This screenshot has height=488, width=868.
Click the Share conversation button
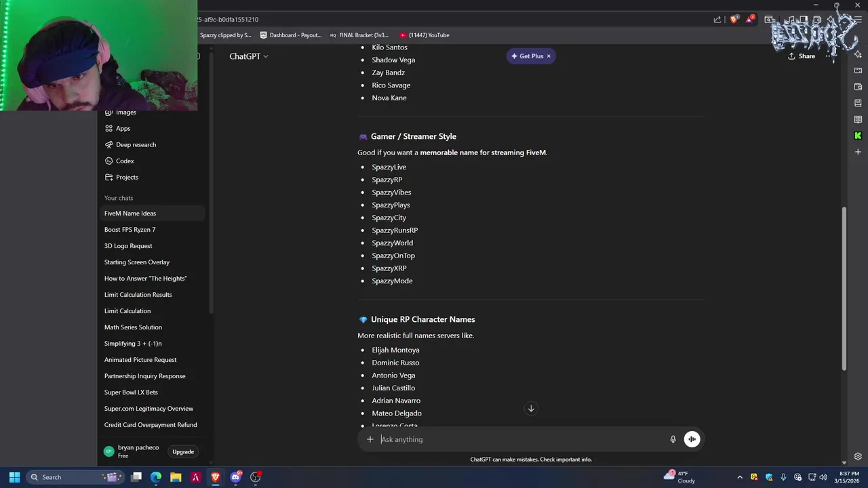(802, 56)
